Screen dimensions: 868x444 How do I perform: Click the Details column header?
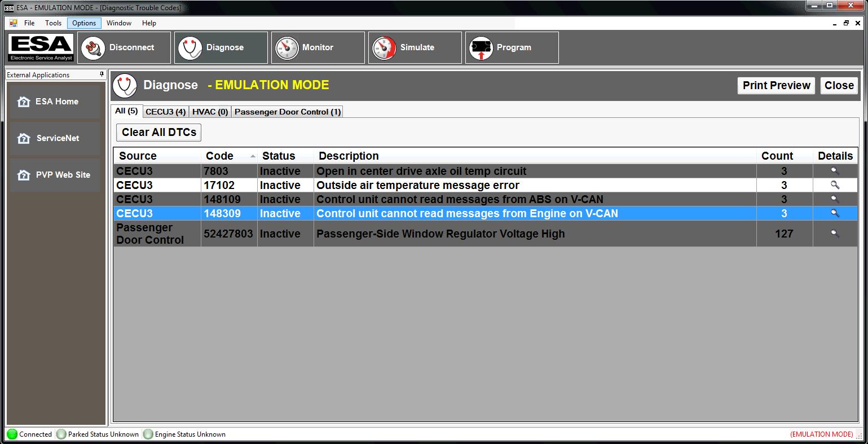[x=835, y=156]
